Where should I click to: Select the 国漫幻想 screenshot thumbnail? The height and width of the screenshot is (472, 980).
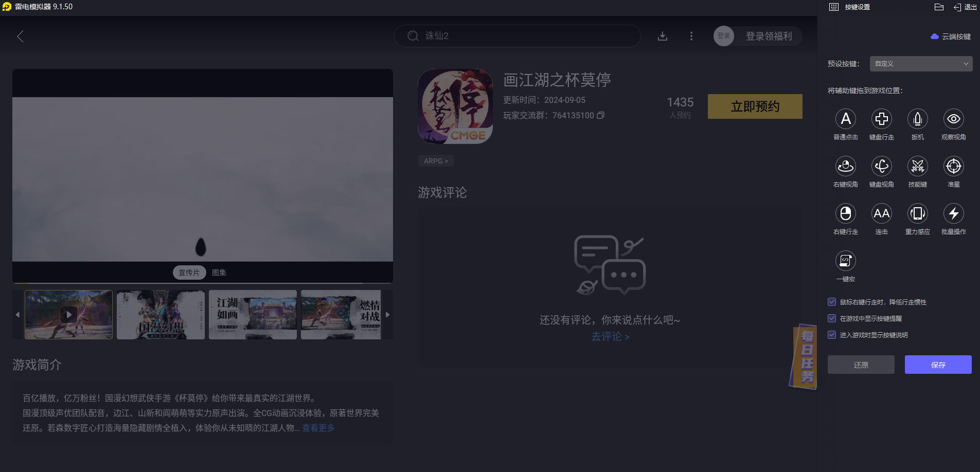pyautogui.click(x=161, y=314)
